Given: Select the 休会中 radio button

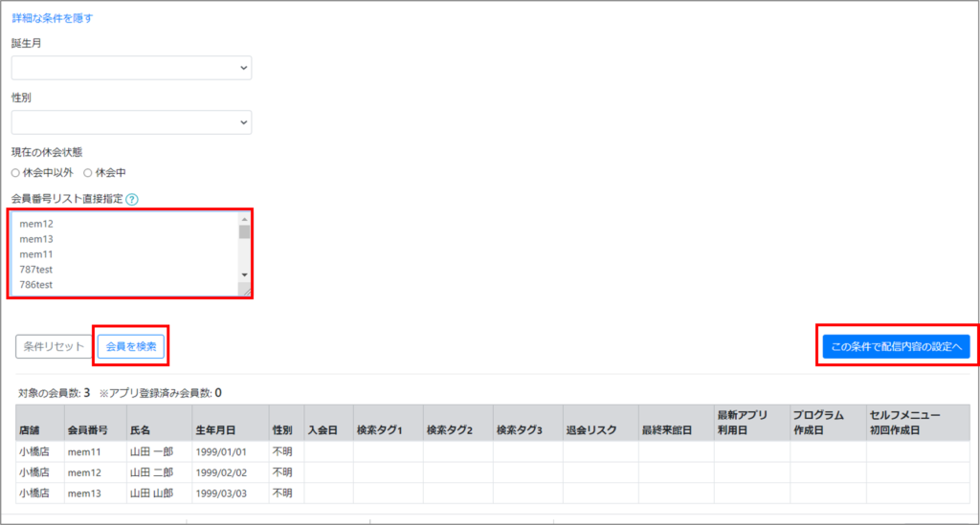Looking at the screenshot, I should tap(88, 173).
